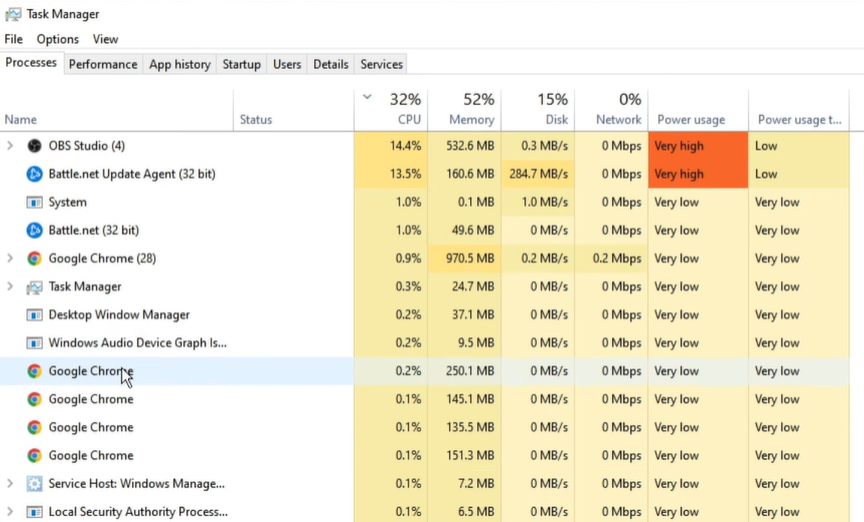Switch to the Startup tab

click(x=241, y=64)
